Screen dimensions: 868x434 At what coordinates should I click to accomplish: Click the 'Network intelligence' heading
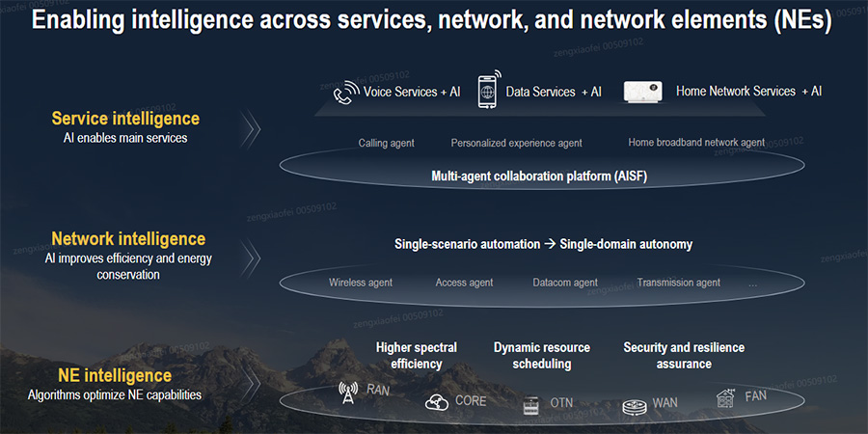[128, 239]
